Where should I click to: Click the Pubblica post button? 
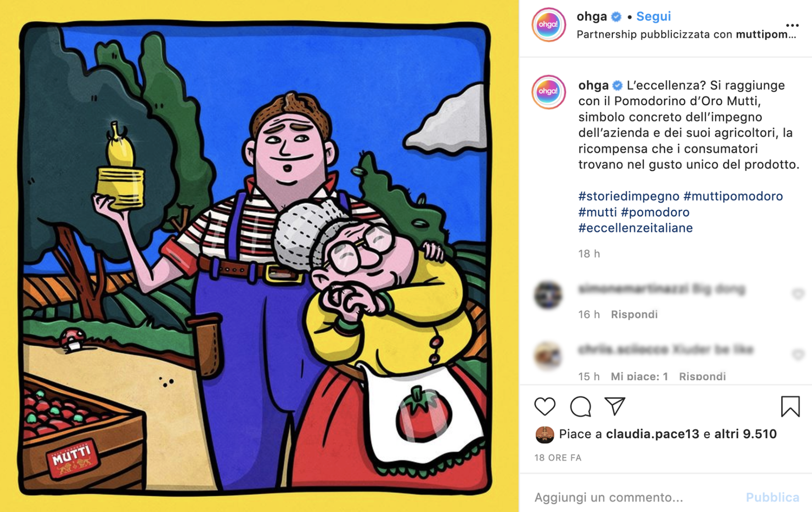(772, 497)
